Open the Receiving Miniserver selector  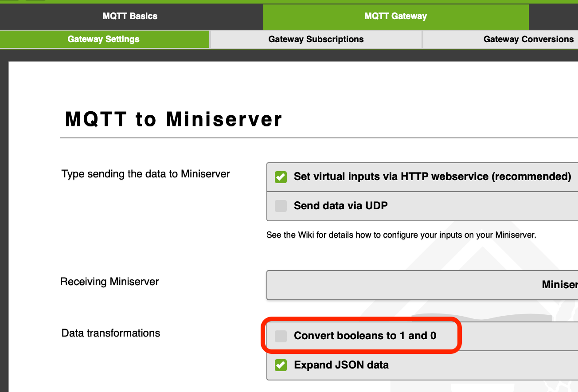(x=422, y=285)
